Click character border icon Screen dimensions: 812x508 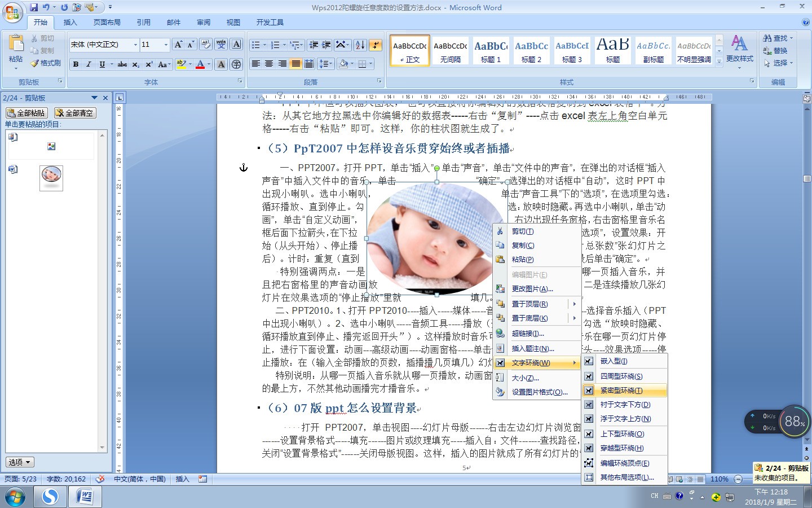click(236, 45)
